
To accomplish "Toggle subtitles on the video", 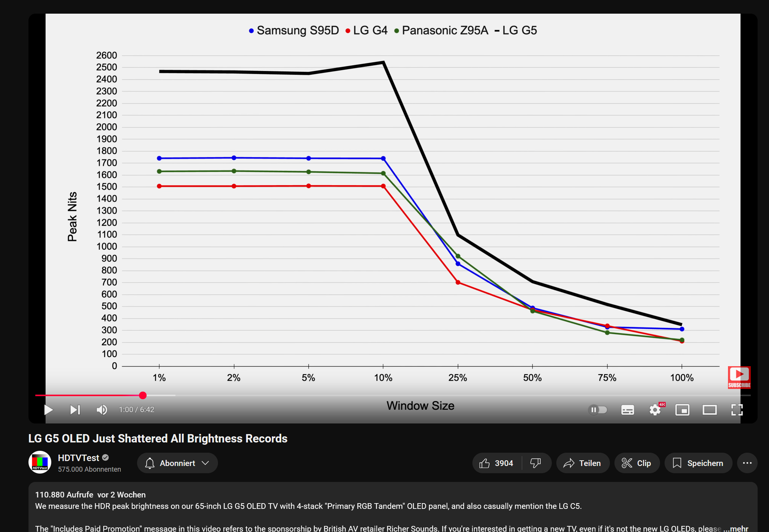I will pyautogui.click(x=627, y=410).
